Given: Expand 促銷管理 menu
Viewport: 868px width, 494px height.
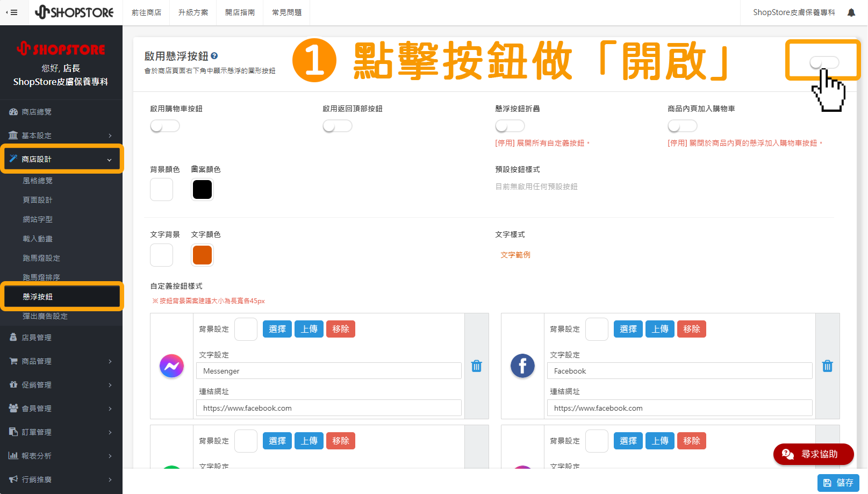Looking at the screenshot, I should click(x=61, y=385).
